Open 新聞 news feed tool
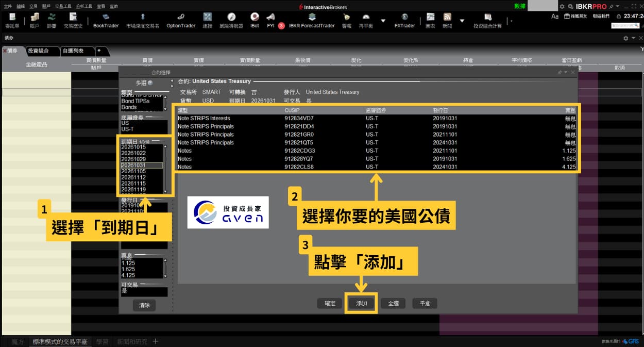This screenshot has height=347, width=644. click(x=447, y=21)
